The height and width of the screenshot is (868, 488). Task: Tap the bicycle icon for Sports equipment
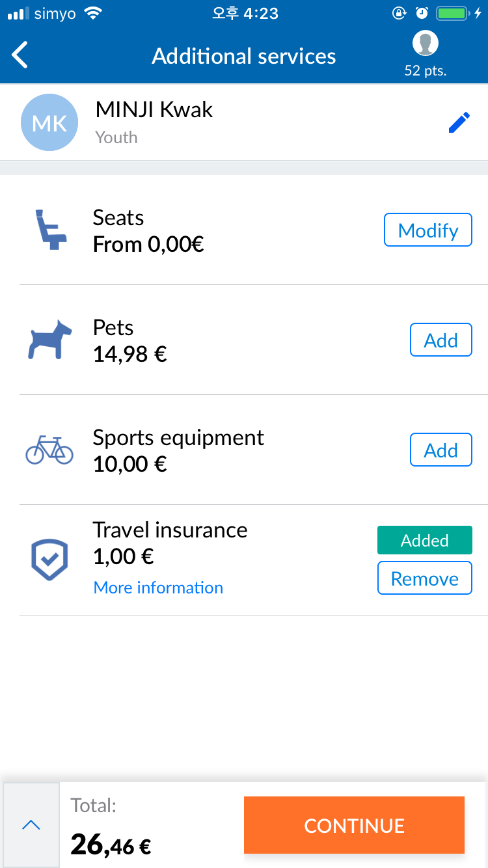point(49,450)
